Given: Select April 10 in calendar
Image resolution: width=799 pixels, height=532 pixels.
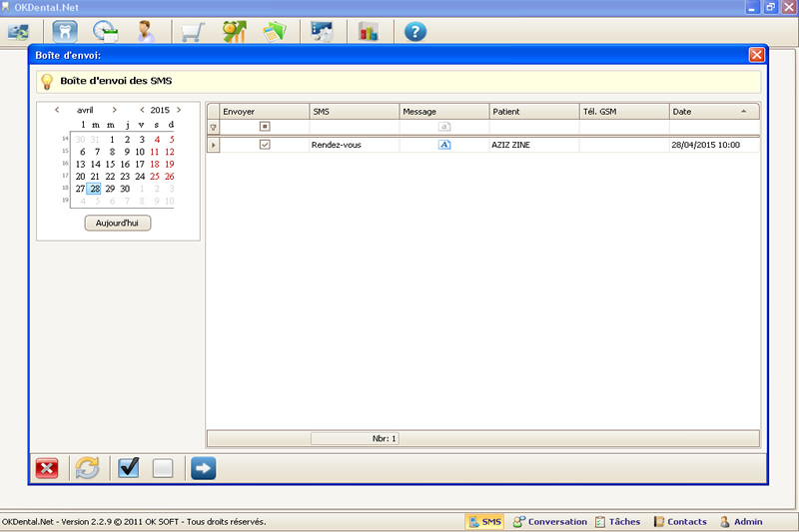Looking at the screenshot, I should click(140, 152).
